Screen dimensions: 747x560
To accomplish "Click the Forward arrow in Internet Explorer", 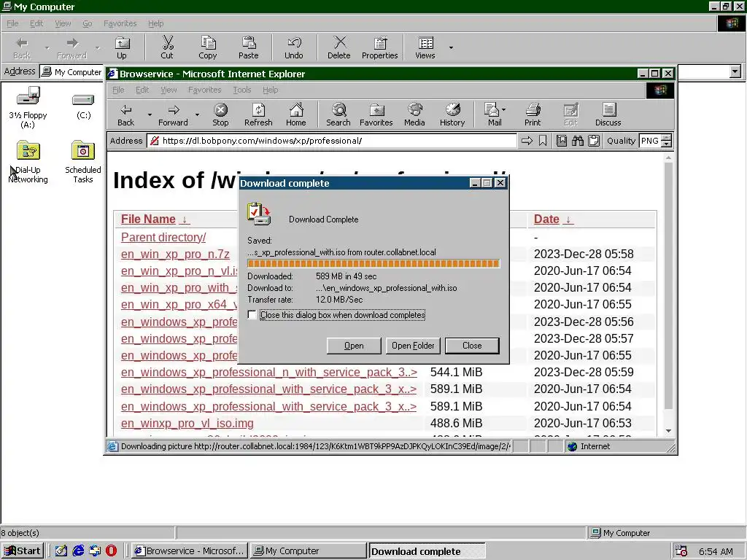I will [x=174, y=114].
